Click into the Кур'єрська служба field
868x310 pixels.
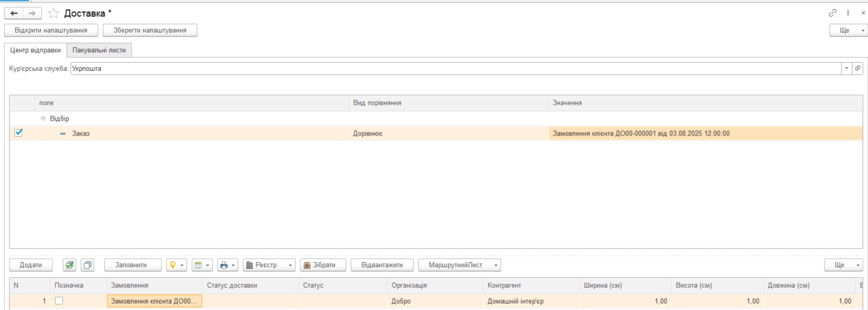click(456, 68)
